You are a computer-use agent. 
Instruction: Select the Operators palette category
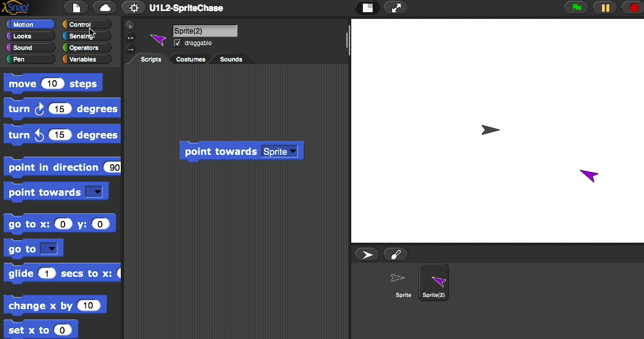pos(87,48)
